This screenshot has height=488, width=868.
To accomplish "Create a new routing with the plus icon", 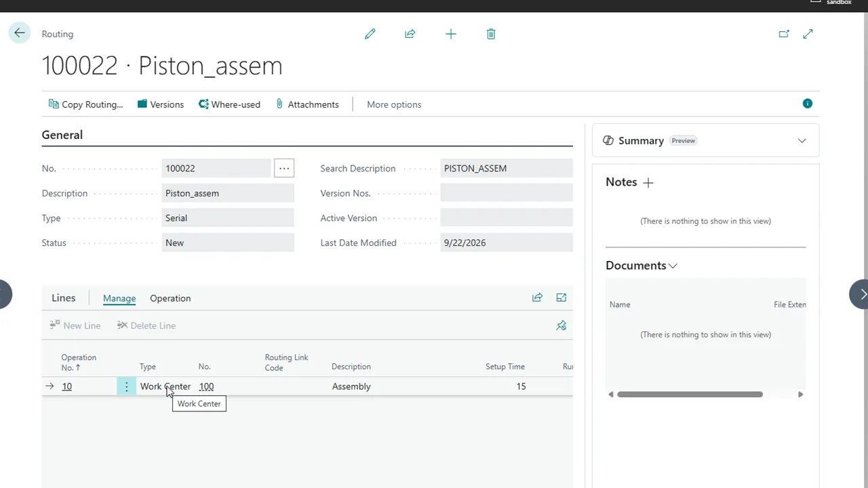I will 451,34.
